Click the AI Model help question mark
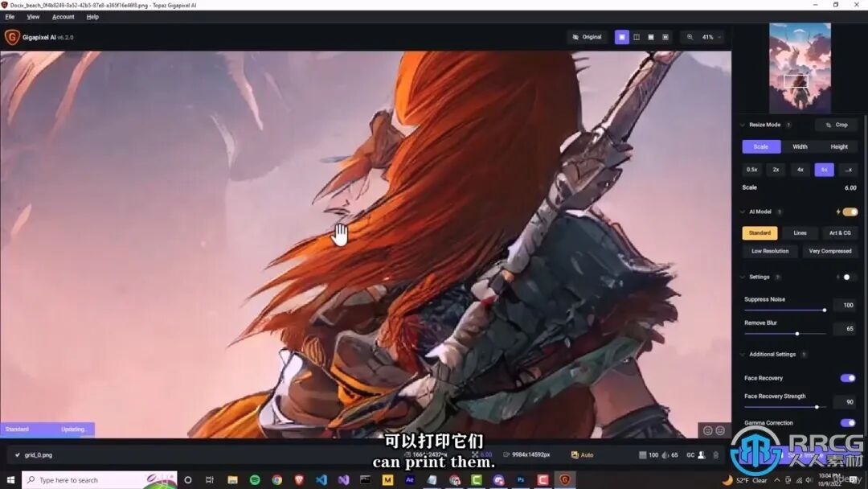The width and height of the screenshot is (868, 489). point(780,212)
